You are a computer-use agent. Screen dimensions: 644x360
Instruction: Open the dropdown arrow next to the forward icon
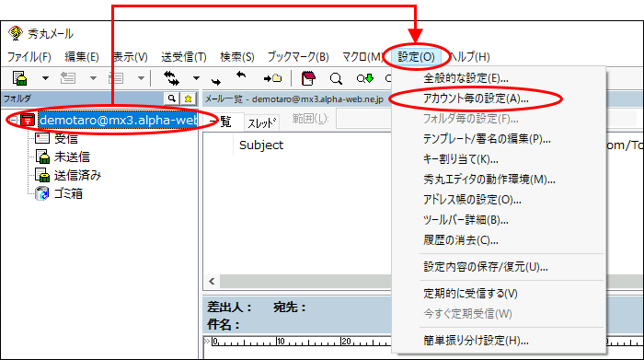(141, 77)
